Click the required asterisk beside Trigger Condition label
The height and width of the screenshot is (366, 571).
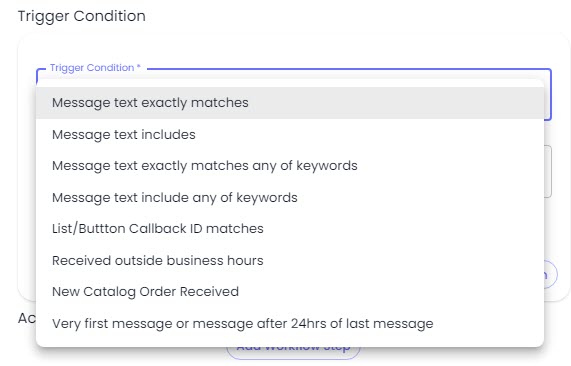[x=139, y=67]
